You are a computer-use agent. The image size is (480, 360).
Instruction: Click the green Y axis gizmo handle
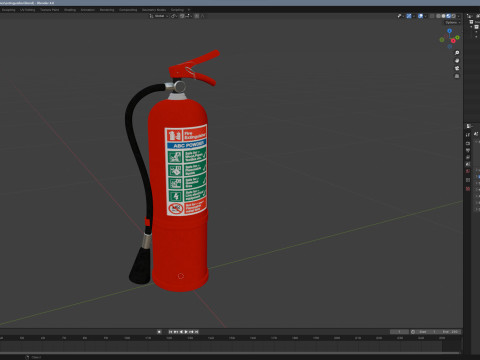[x=457, y=37]
